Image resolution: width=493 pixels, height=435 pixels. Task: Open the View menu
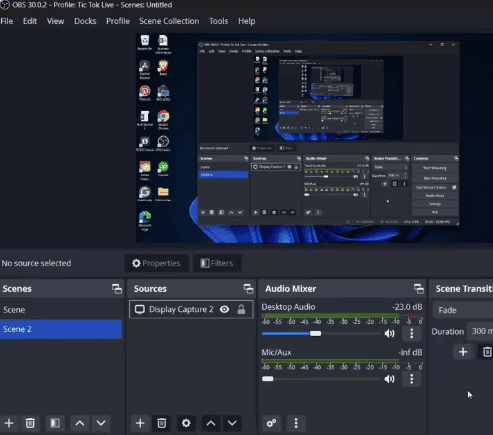pyautogui.click(x=55, y=21)
